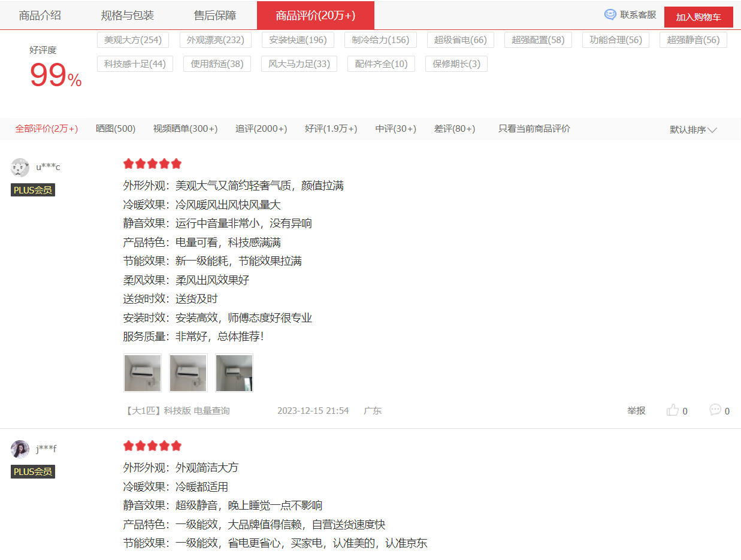
Task: Click the line 静音效果：超级静音，晚上睡觉一点不影响
Action: coord(223,505)
